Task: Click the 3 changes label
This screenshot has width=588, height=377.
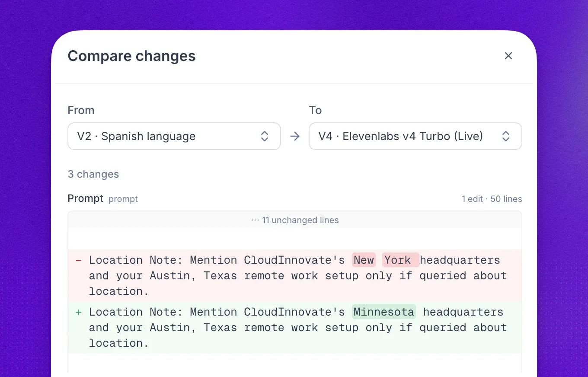Action: [x=93, y=174]
